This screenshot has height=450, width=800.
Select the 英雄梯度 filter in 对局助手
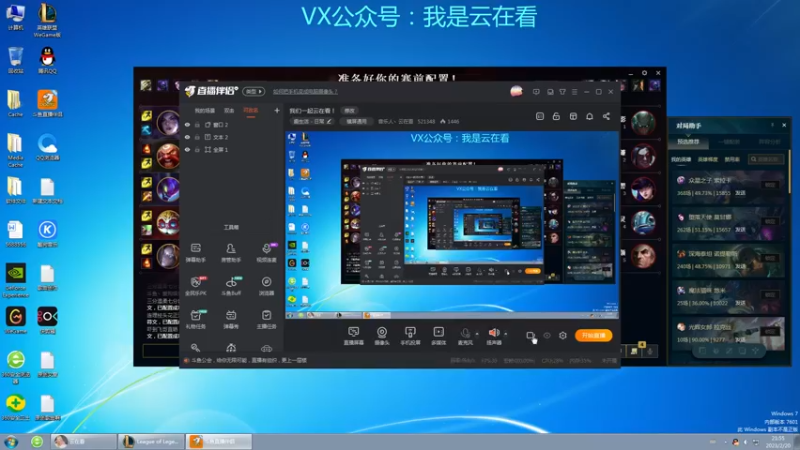[708, 160]
